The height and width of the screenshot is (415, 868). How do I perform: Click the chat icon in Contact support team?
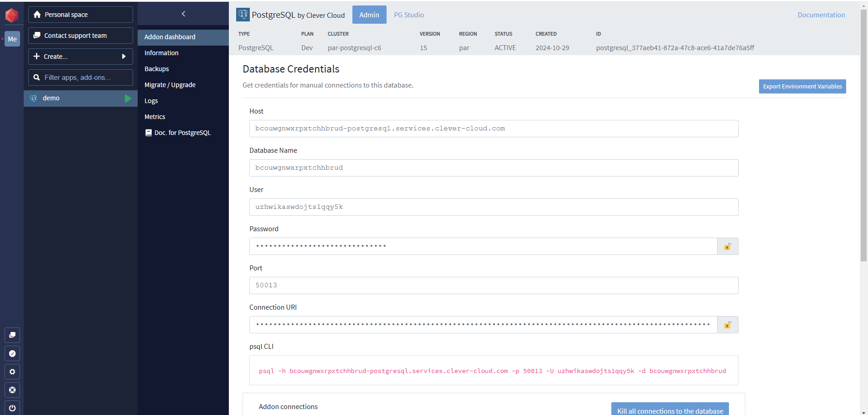(x=37, y=36)
